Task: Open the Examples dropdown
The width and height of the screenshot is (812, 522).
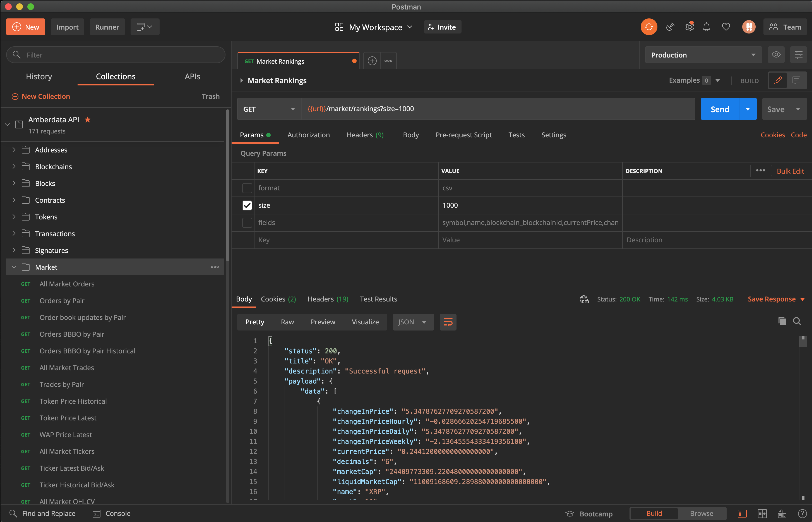Action: (x=695, y=80)
